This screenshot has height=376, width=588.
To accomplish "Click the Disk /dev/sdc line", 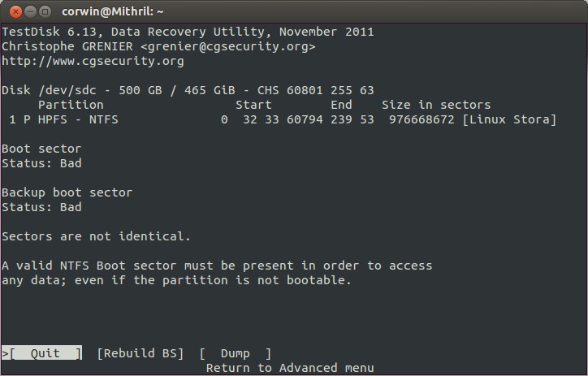I will (188, 90).
